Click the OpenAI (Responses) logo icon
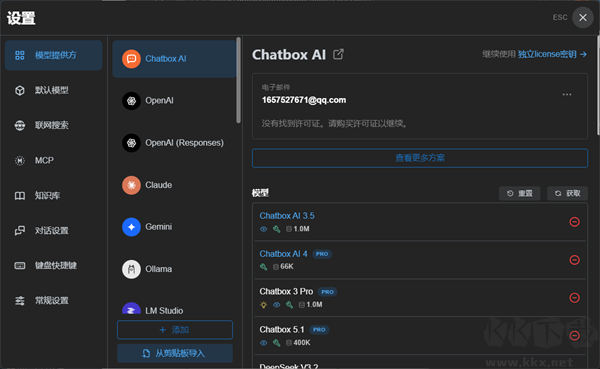 point(131,143)
